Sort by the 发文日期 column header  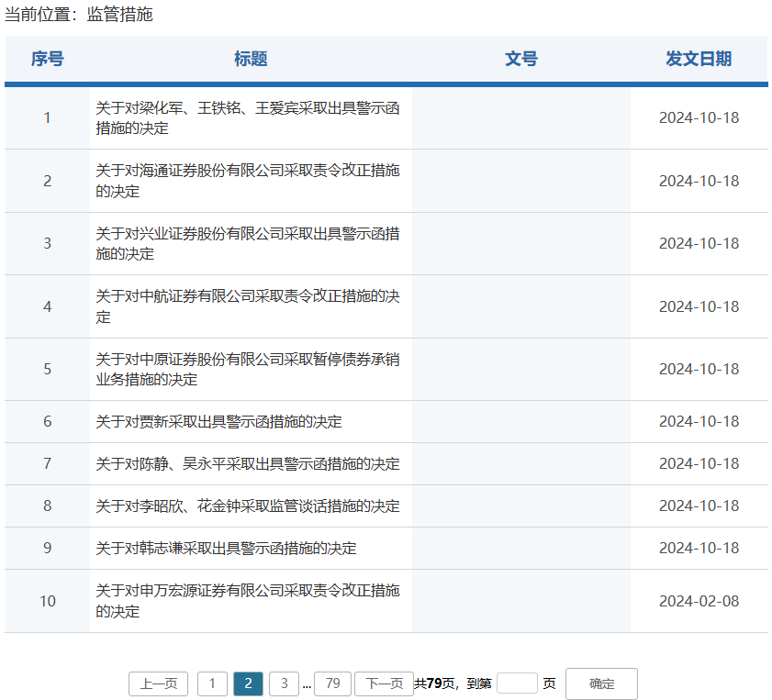[x=698, y=59]
